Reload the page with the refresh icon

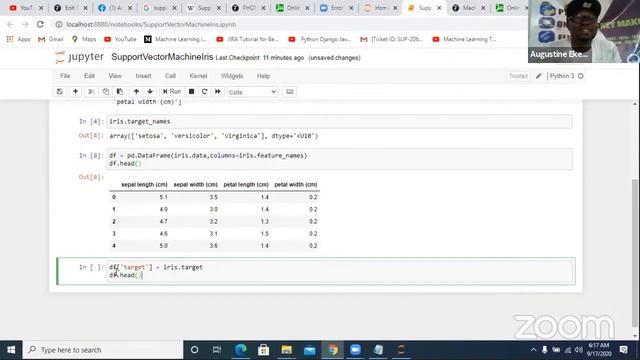click(40, 24)
